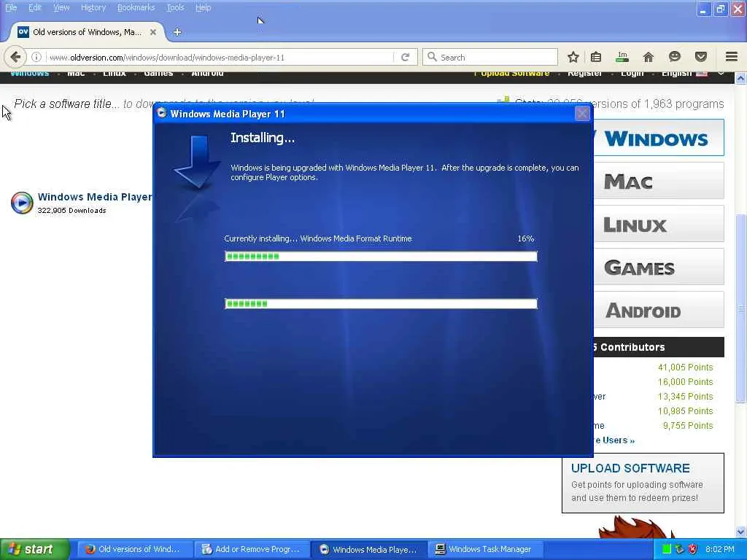Go to Firefox home page icon
This screenshot has height=560, width=747.
[649, 57]
